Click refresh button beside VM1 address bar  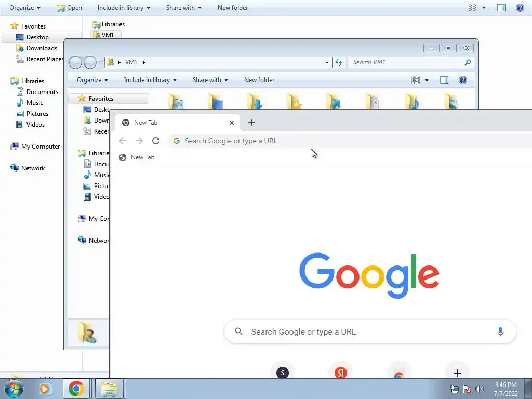tap(339, 62)
